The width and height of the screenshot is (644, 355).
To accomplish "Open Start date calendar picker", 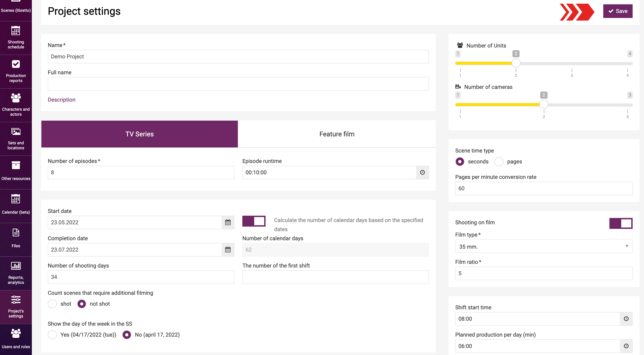I will (x=228, y=222).
